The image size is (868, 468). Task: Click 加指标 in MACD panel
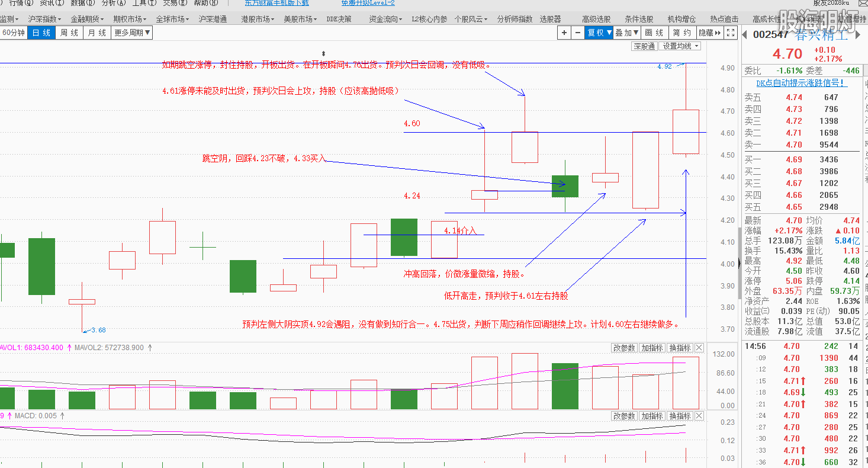652,416
